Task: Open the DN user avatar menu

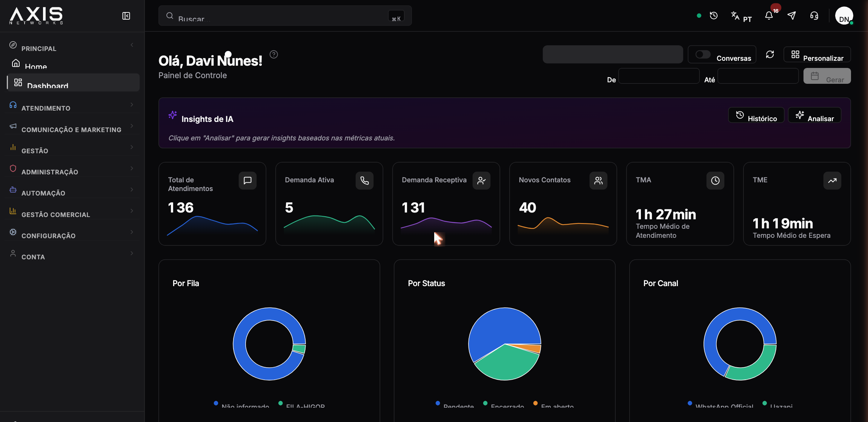Action: 844,15
